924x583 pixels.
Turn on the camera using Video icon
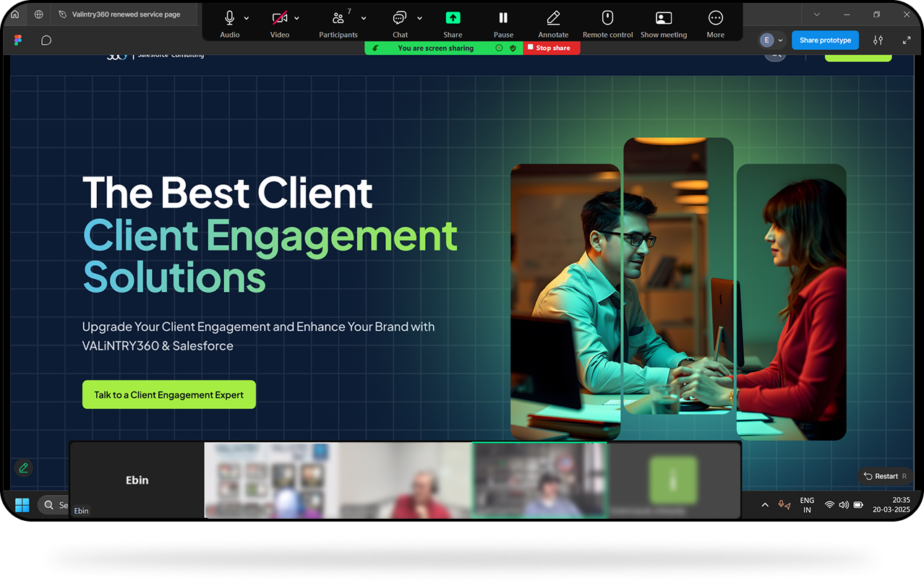pos(280,18)
